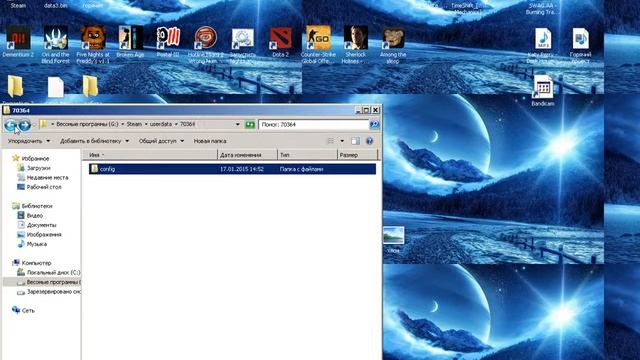Open the Музыка library
This screenshot has height=360, width=640.
[x=37, y=244]
